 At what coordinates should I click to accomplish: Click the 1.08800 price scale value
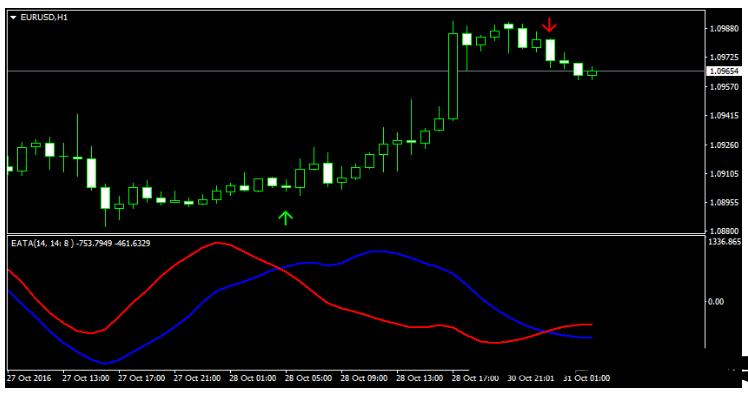[x=724, y=231]
